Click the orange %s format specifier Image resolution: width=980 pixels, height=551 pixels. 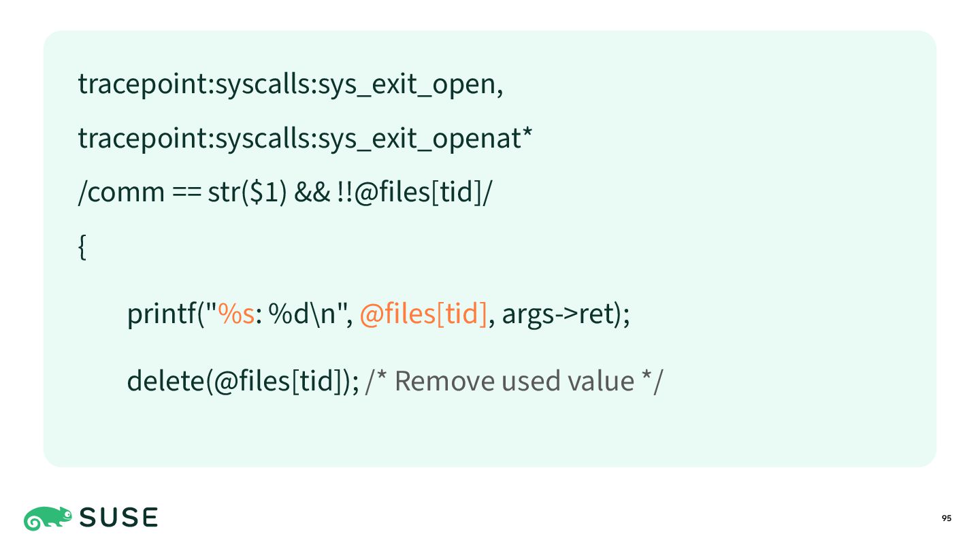point(236,314)
